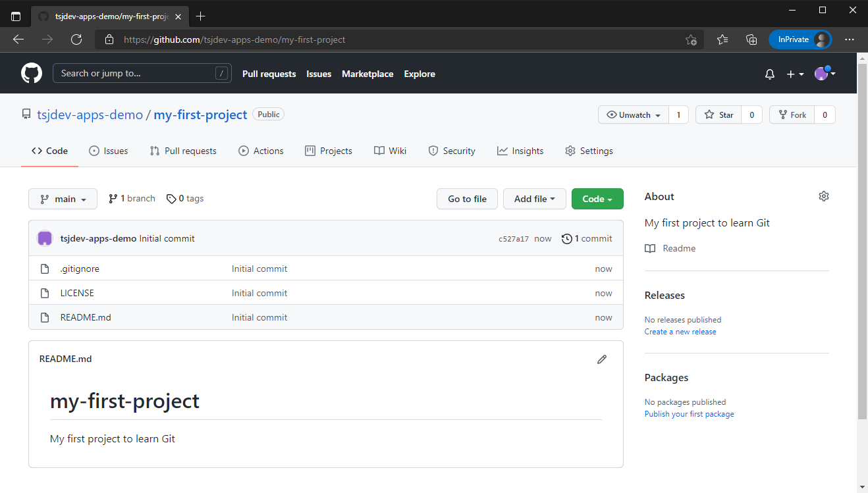Open the browser collections icon

pyautogui.click(x=751, y=39)
